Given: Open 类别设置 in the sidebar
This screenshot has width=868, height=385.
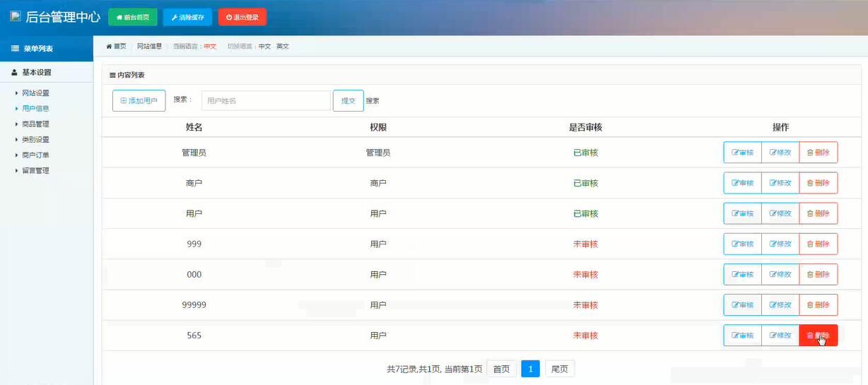Looking at the screenshot, I should (35, 139).
